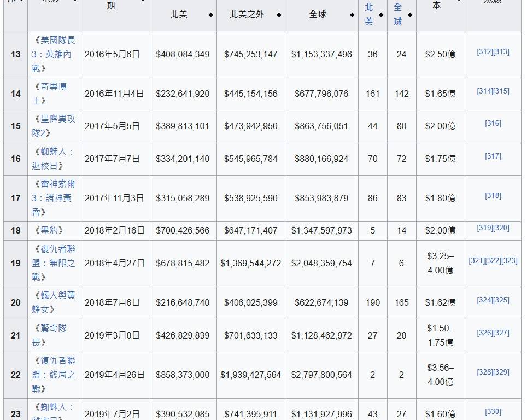Viewport: 527px width, 420px height.
Task: Open the 復仇者聯盟：終局之戰 film link
Action: [x=54, y=374]
